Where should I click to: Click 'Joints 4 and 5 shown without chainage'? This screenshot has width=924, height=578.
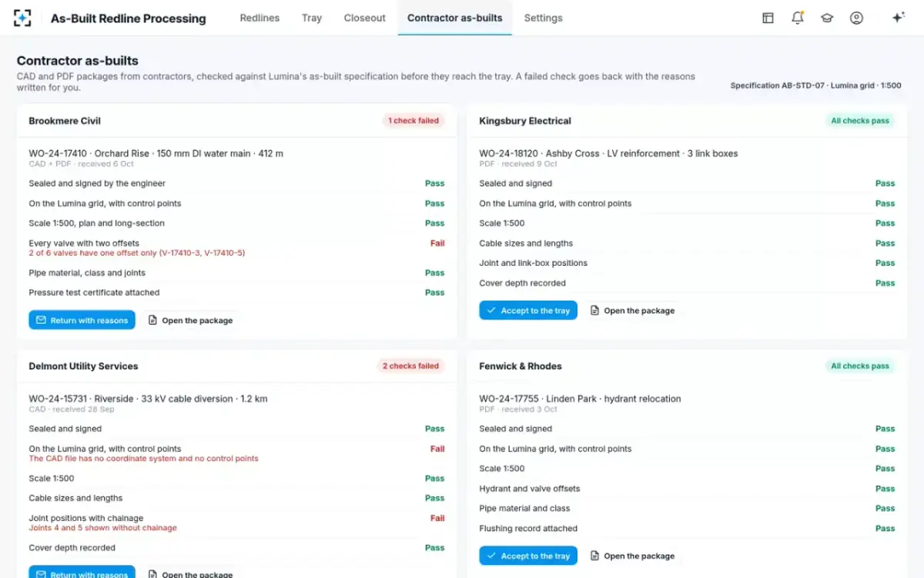tap(102, 528)
